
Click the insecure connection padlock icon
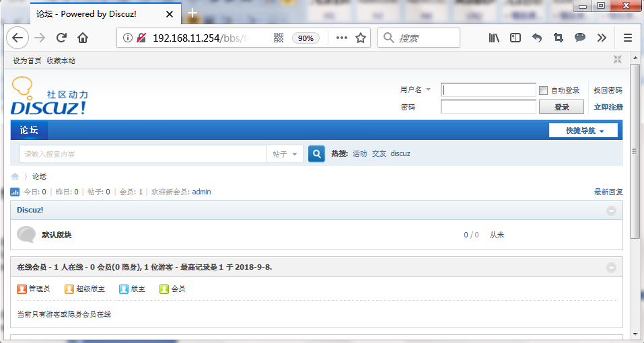pos(141,38)
